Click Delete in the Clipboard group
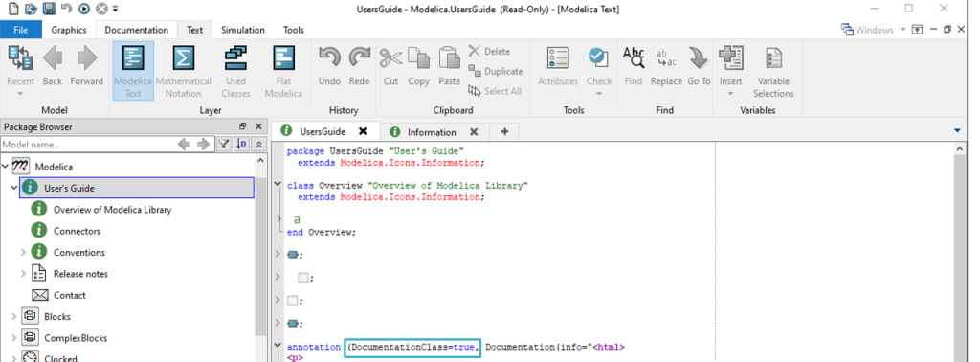The width and height of the screenshot is (980, 362). 489,52
